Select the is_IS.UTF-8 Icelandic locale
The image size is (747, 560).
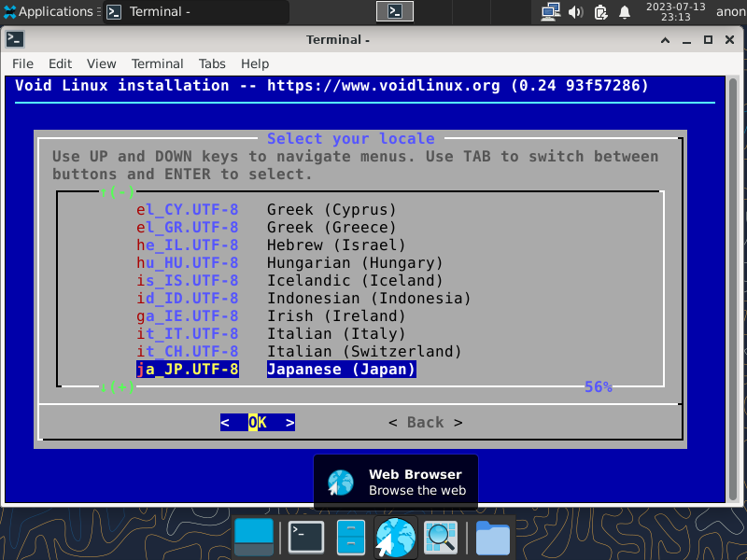click(x=289, y=281)
